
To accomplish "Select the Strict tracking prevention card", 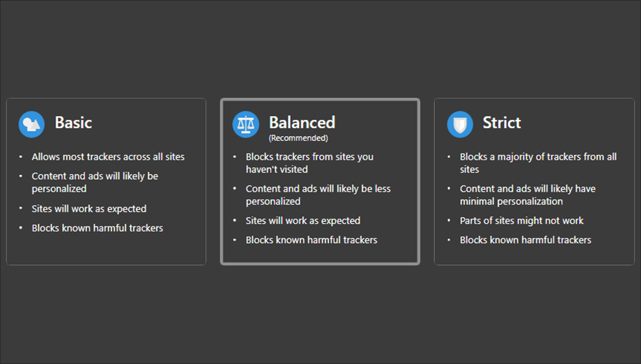I will pyautogui.click(x=534, y=181).
